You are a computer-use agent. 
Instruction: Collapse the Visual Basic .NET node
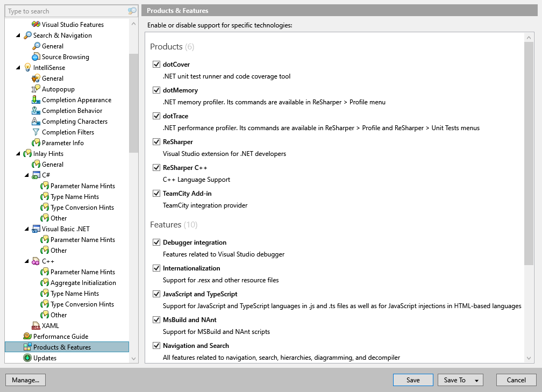click(x=27, y=229)
